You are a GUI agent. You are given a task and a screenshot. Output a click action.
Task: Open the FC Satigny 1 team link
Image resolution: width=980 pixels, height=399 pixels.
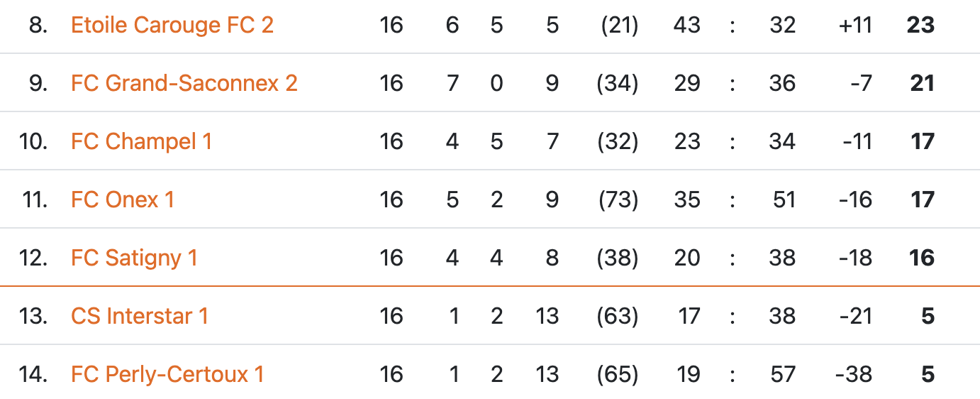(134, 258)
